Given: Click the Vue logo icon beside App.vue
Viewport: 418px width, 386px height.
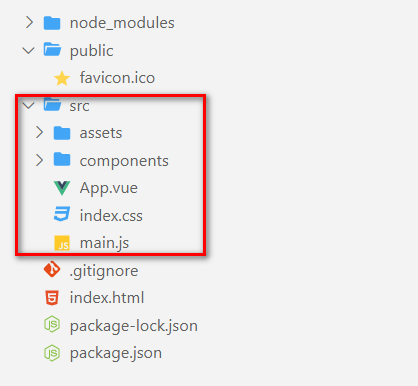Looking at the screenshot, I should pyautogui.click(x=62, y=188).
